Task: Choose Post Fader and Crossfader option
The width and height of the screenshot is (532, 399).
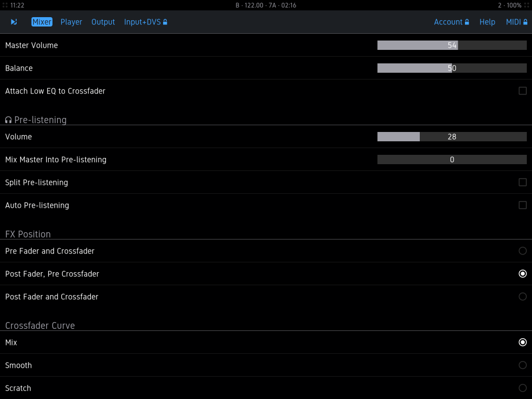Action: point(523,297)
